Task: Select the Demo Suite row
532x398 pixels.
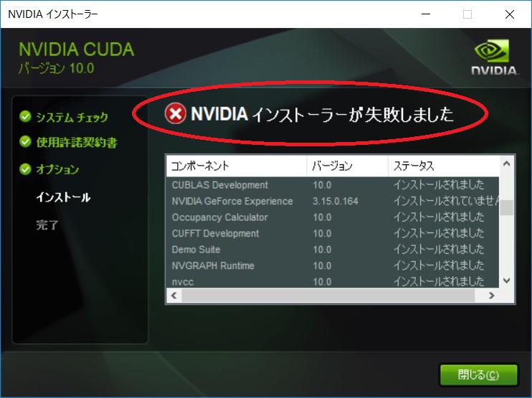Action: [333, 250]
